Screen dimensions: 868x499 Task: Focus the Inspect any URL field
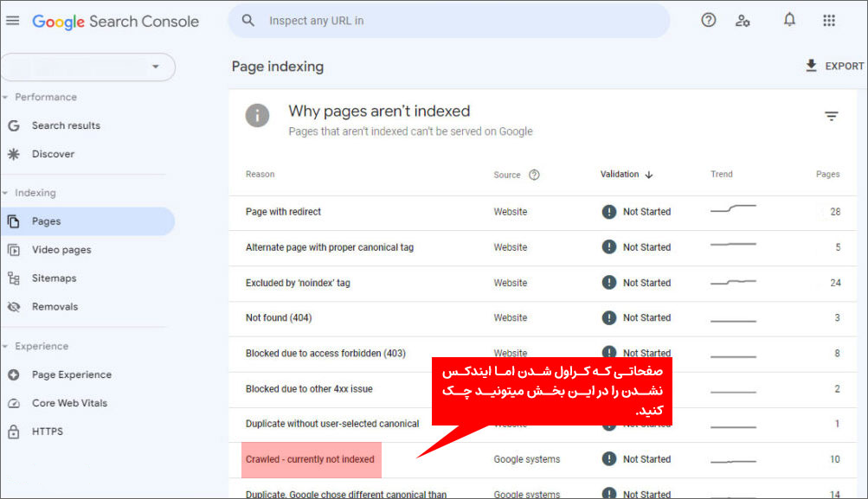[448, 21]
